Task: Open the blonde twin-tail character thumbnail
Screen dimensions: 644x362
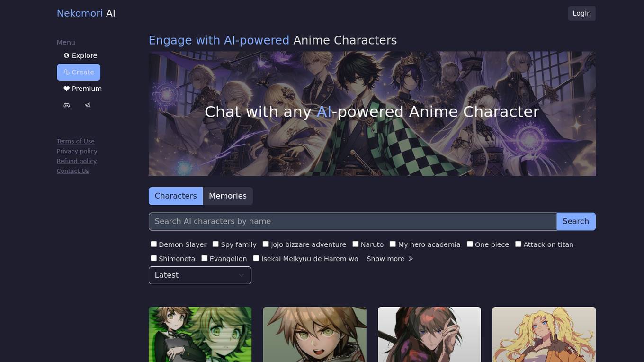Action: tap(544, 335)
